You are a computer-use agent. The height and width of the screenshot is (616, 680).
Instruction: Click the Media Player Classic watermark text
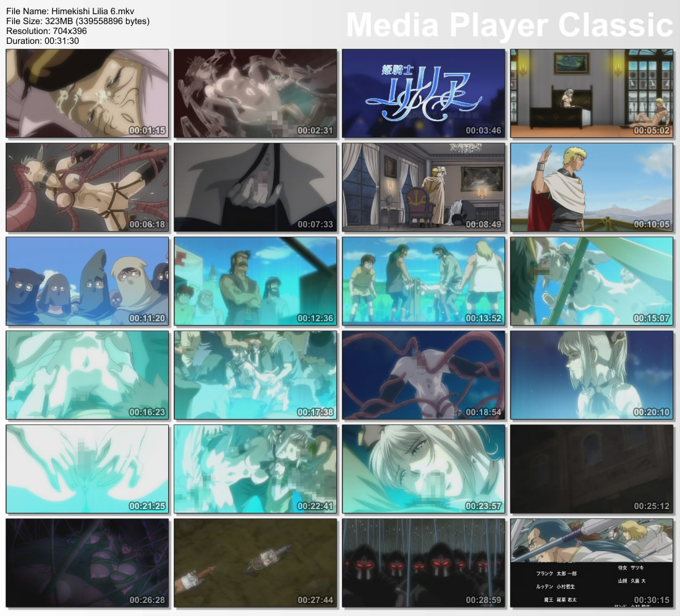tap(509, 25)
